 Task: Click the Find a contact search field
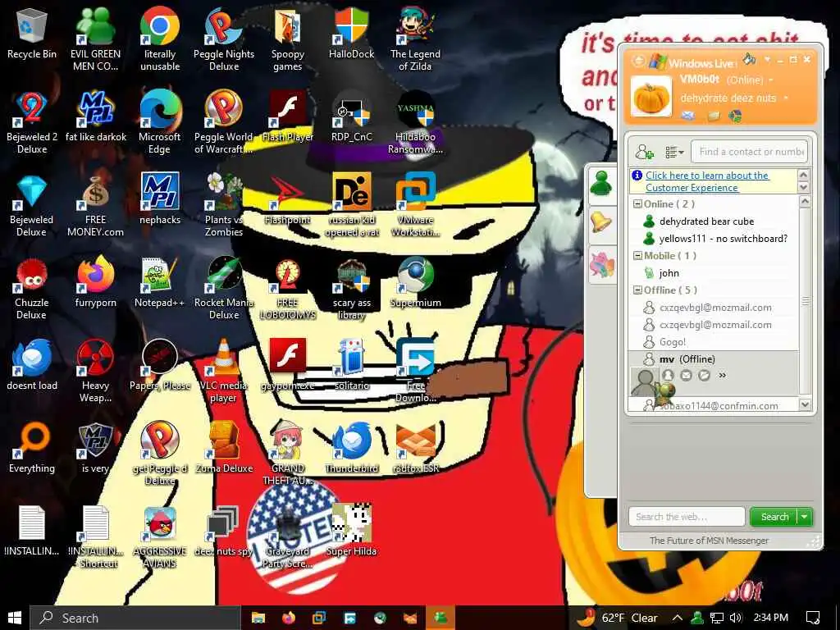pyautogui.click(x=750, y=152)
